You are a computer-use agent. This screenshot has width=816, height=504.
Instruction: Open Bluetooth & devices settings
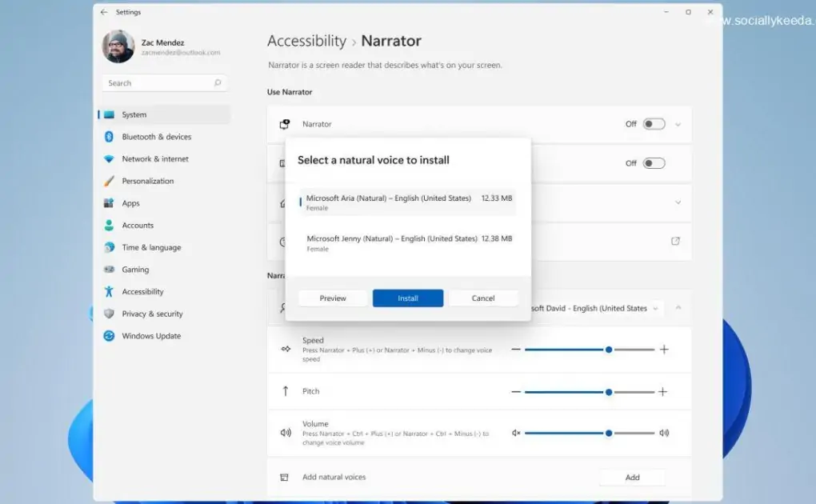coord(164,137)
